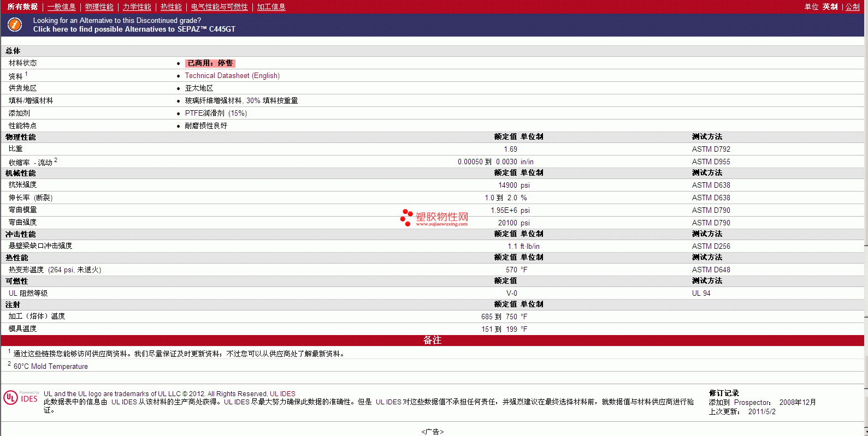Click 抗张强度 row label
The width and height of the screenshot is (868, 436).
coord(22,185)
